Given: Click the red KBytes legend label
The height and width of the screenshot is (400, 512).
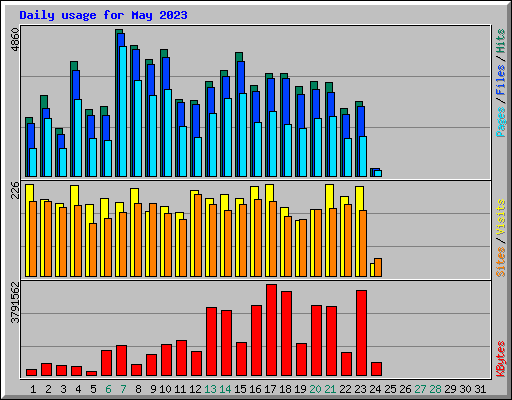Looking at the screenshot, I should click(x=501, y=359).
